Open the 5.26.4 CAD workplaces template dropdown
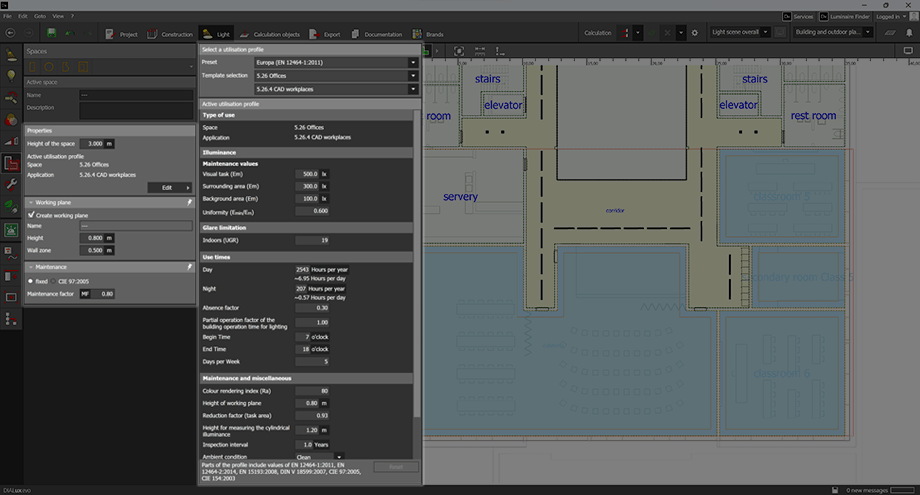Viewport: 920px width, 495px height. click(334, 89)
